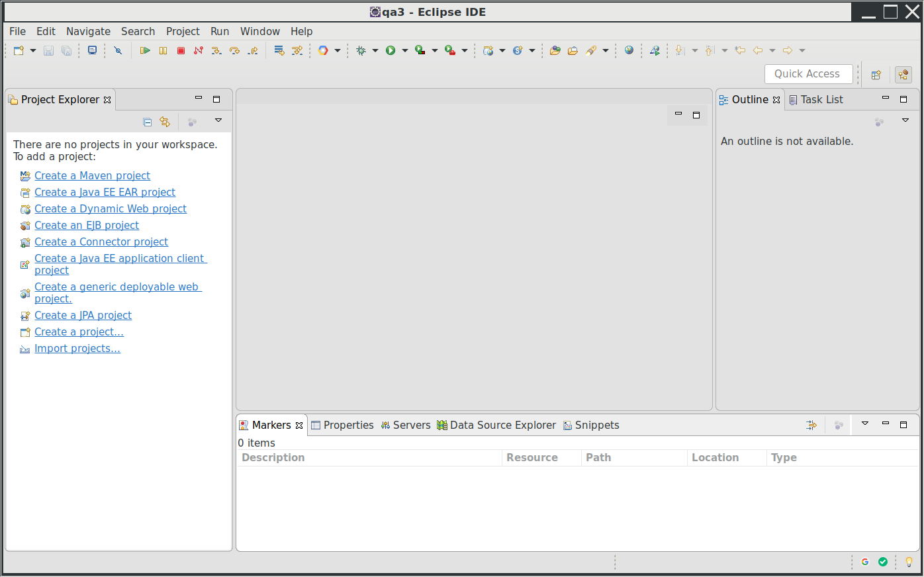Toggle Link with Editor in Project Explorer
Screen dimensions: 924x577
[x=165, y=122]
